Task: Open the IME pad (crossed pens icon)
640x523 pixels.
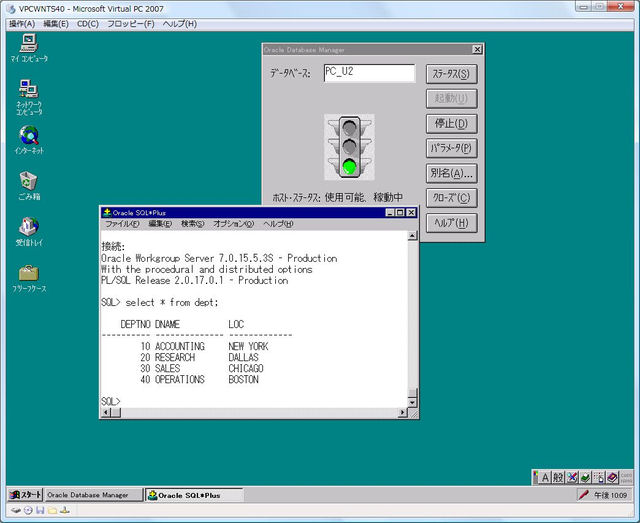Action: (572, 477)
